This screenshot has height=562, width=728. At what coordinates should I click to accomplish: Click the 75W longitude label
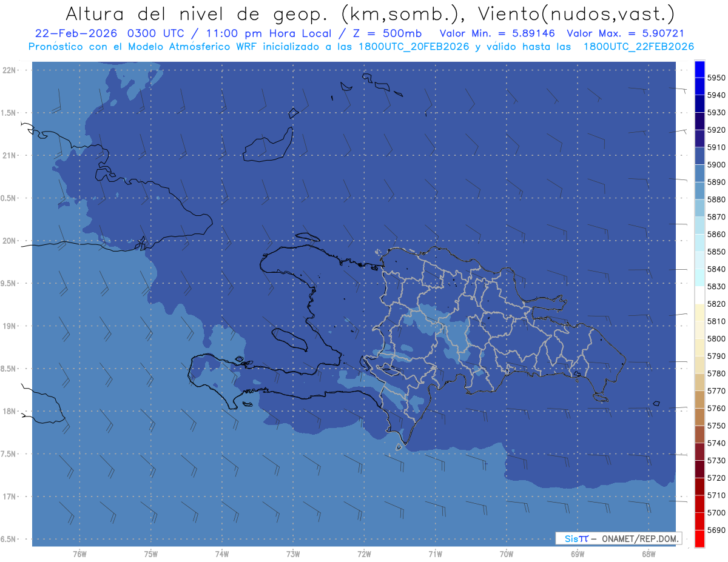pyautogui.click(x=151, y=554)
